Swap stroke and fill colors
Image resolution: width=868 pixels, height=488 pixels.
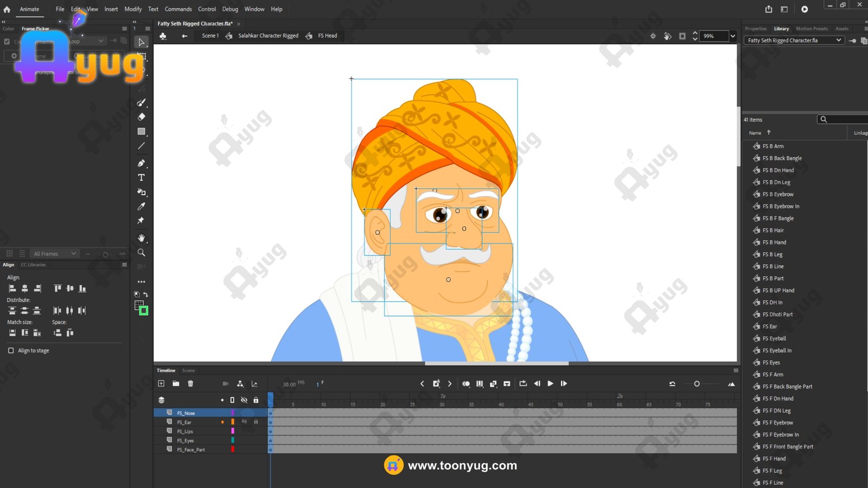tap(145, 294)
